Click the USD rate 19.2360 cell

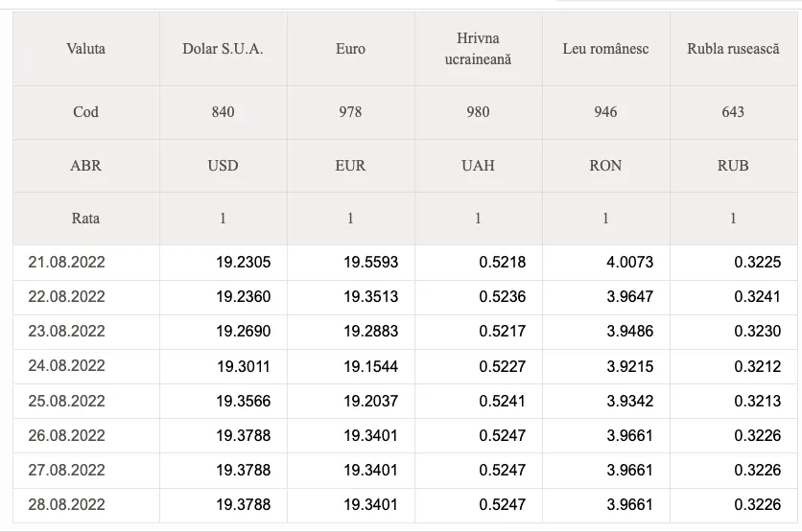(x=223, y=297)
